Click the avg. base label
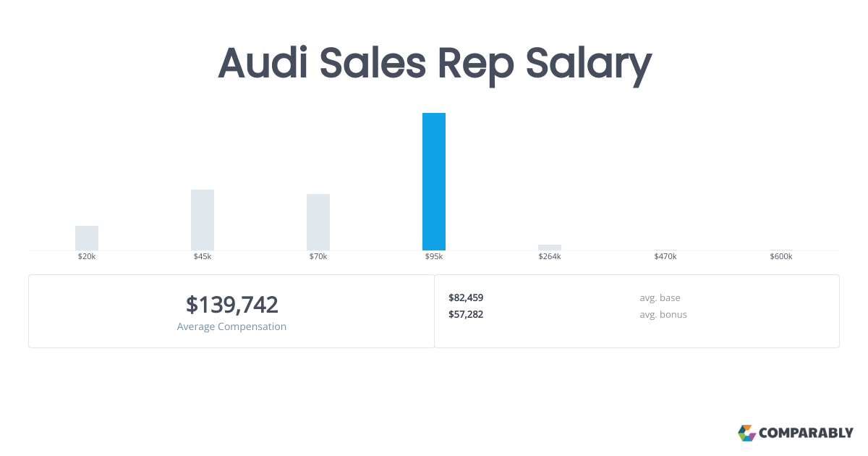Image resolution: width=868 pixels, height=456 pixels. [660, 297]
